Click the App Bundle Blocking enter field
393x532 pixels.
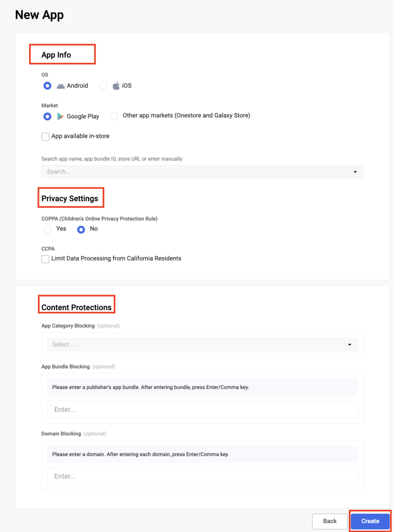coord(202,409)
